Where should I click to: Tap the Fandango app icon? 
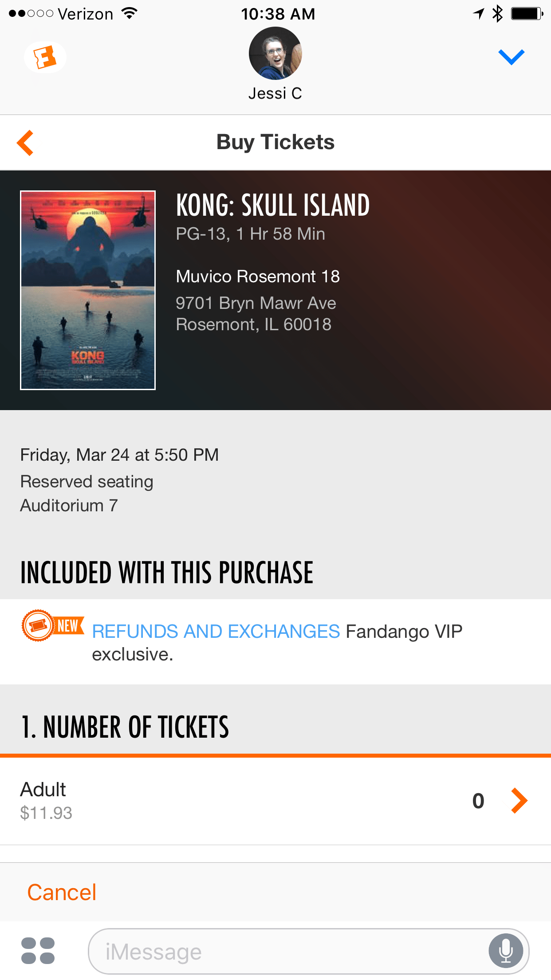pos(45,57)
